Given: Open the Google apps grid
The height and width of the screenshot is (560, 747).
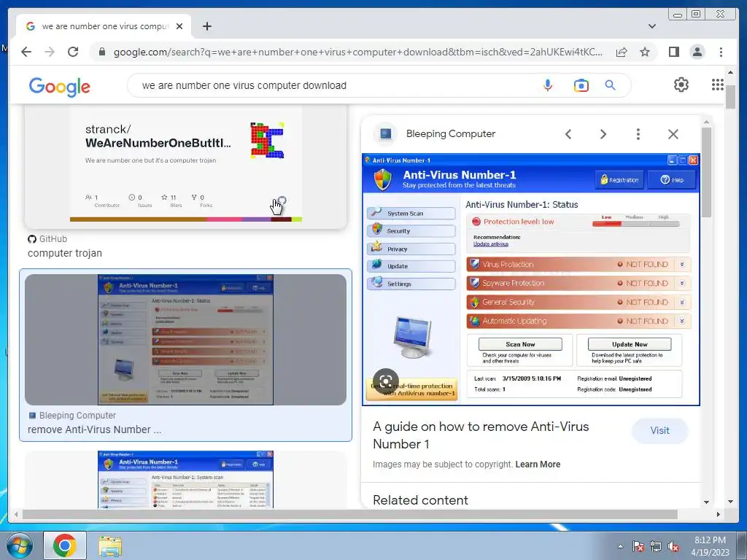Looking at the screenshot, I should (718, 85).
